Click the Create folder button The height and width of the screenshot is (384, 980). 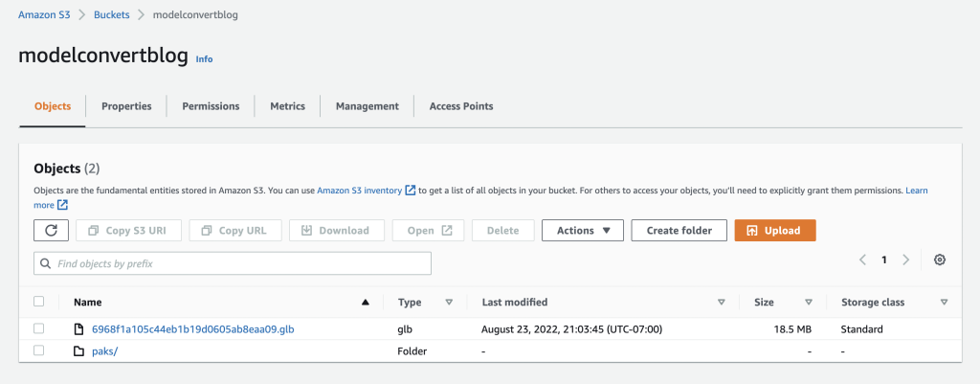(x=679, y=230)
